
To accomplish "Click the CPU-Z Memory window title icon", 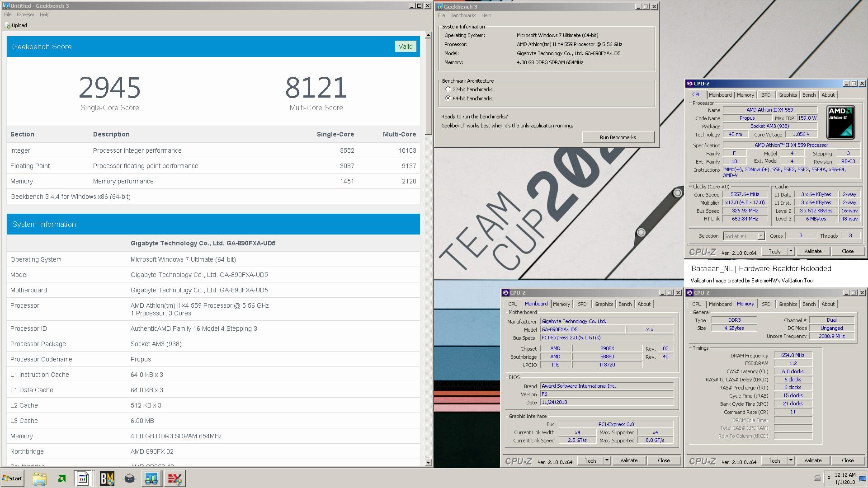I will click(x=689, y=293).
